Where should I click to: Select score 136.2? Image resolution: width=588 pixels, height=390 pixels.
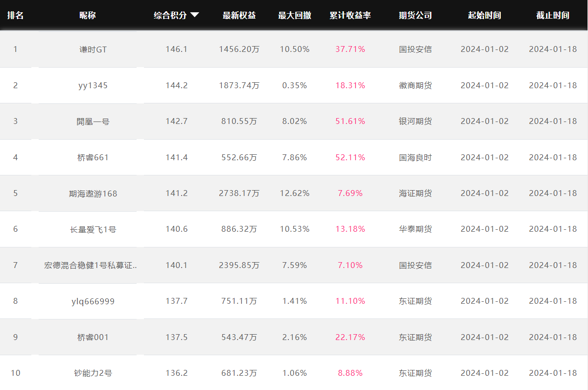point(177,373)
